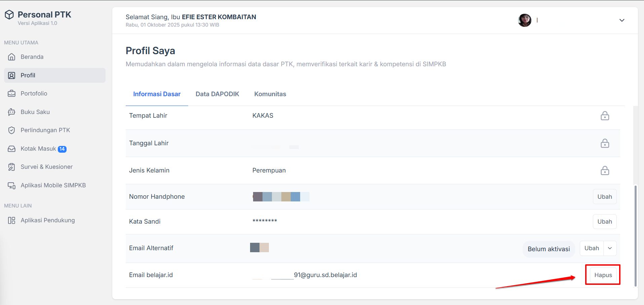
Task: Go to Perlindungan PTK shield icon
Action: click(x=12, y=130)
